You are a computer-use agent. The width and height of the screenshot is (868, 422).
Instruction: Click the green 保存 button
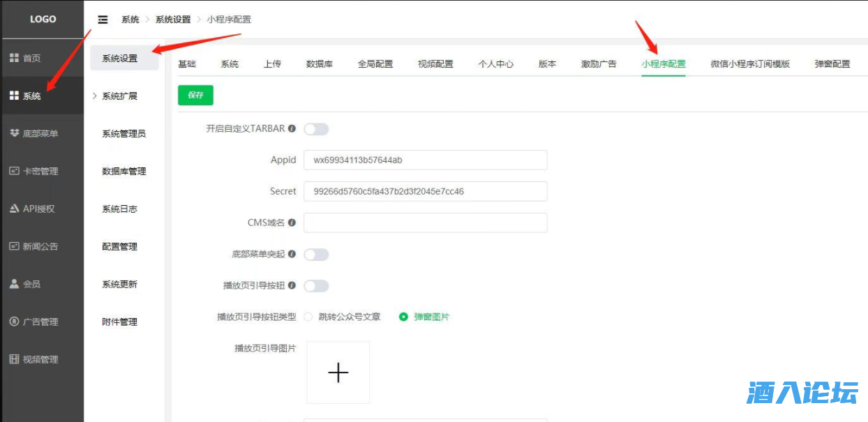tap(195, 96)
